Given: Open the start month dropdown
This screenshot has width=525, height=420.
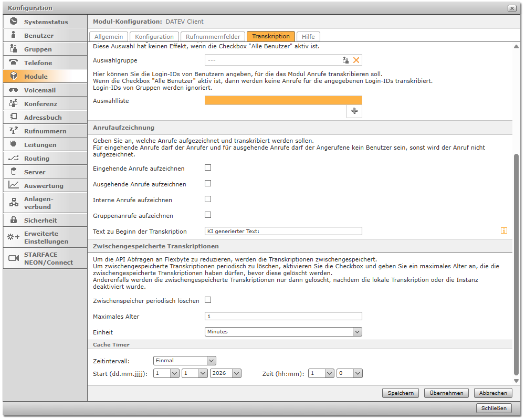Looking at the screenshot, I should pos(195,373).
